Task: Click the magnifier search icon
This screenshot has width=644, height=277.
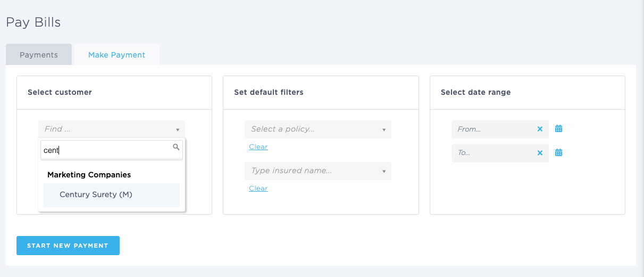Action: [x=177, y=148]
